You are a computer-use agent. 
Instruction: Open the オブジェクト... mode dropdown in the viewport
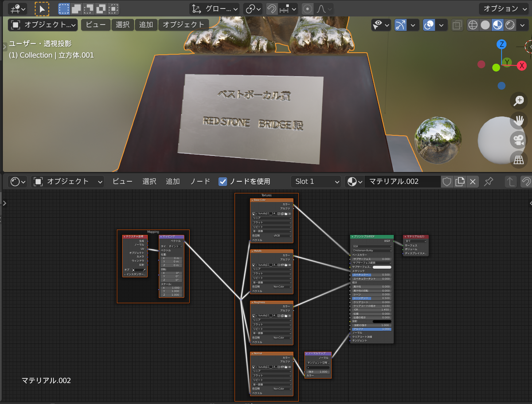pyautogui.click(x=43, y=25)
